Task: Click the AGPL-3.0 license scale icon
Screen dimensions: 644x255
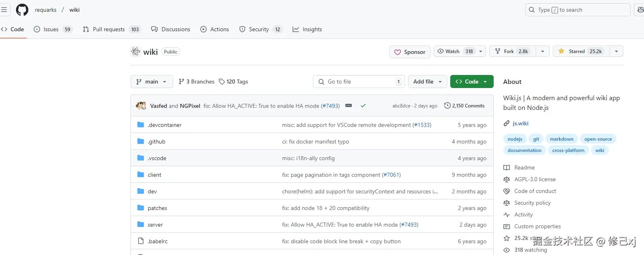Action: point(507,179)
